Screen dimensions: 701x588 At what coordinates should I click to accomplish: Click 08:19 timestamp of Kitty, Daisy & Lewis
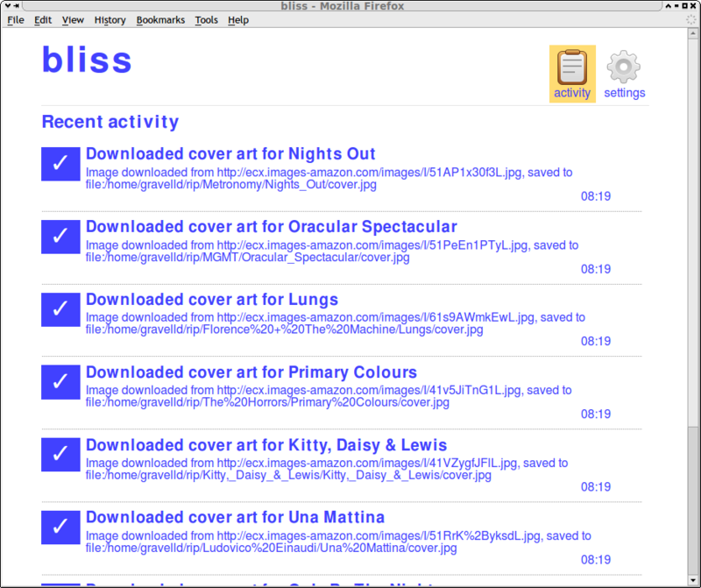tap(596, 487)
